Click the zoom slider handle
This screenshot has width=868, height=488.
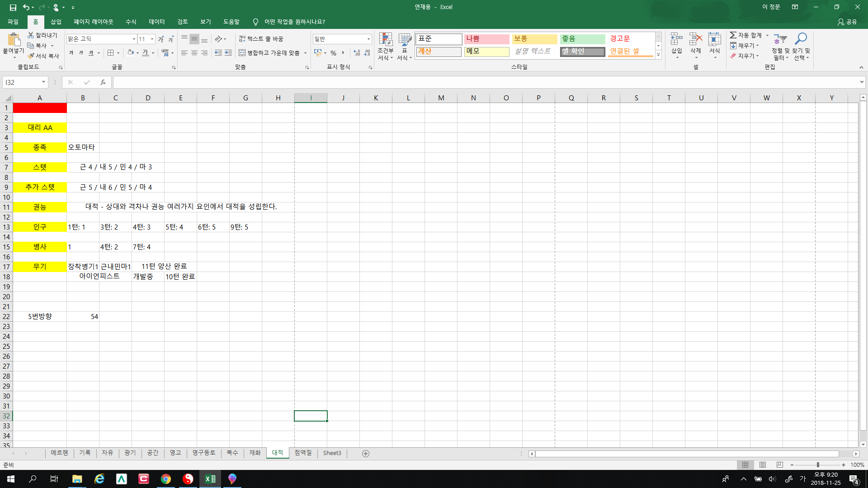pyautogui.click(x=817, y=465)
